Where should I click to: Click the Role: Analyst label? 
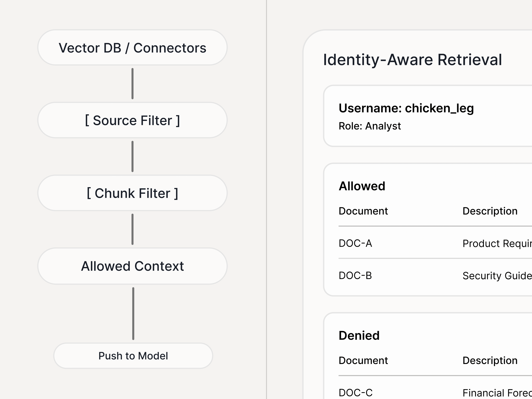coord(370,126)
